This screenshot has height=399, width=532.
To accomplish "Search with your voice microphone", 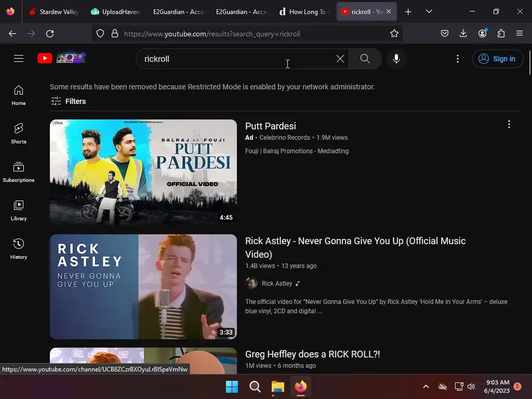I will pos(396,59).
